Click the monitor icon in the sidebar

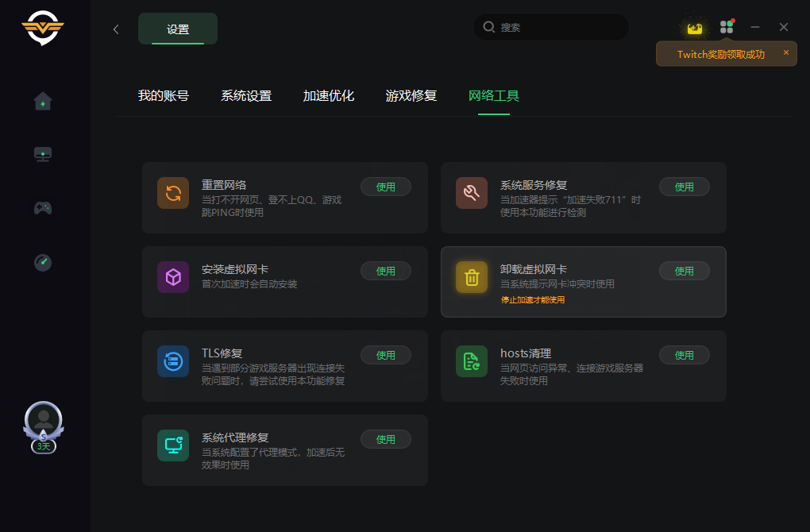coord(43,154)
